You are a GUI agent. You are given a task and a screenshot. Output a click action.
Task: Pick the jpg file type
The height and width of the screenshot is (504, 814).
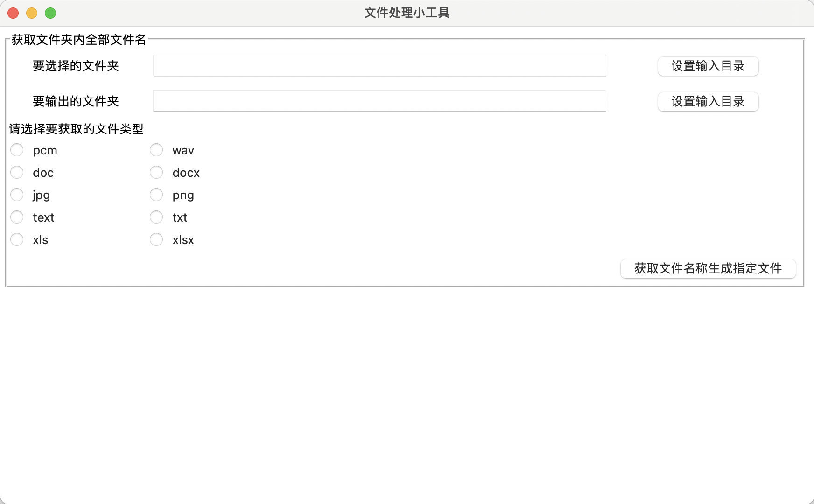pyautogui.click(x=17, y=195)
